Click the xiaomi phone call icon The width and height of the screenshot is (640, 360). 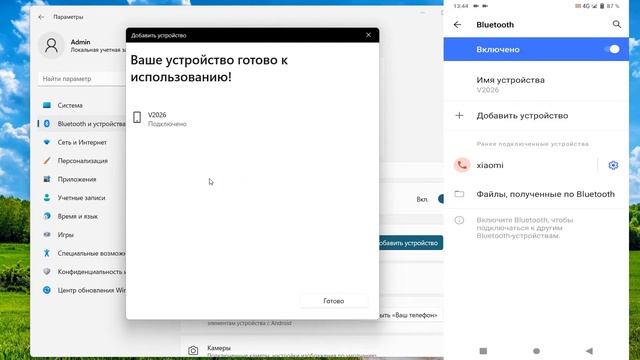[462, 165]
